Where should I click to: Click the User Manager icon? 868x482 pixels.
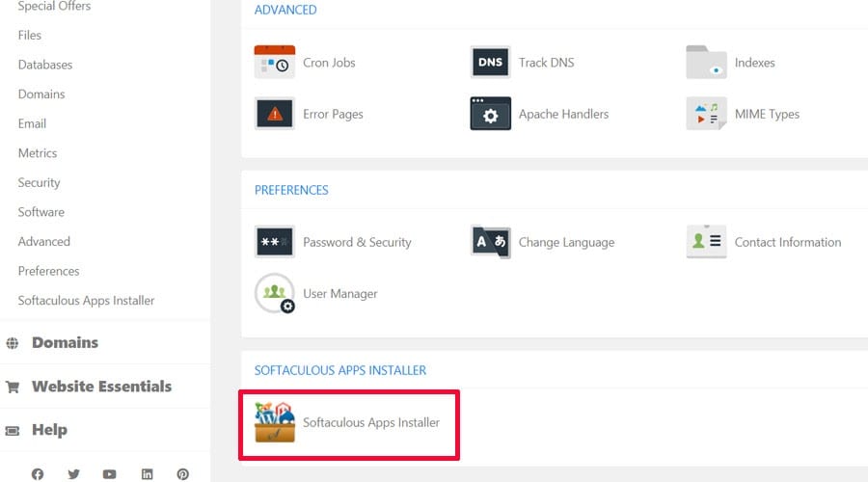pyautogui.click(x=275, y=293)
